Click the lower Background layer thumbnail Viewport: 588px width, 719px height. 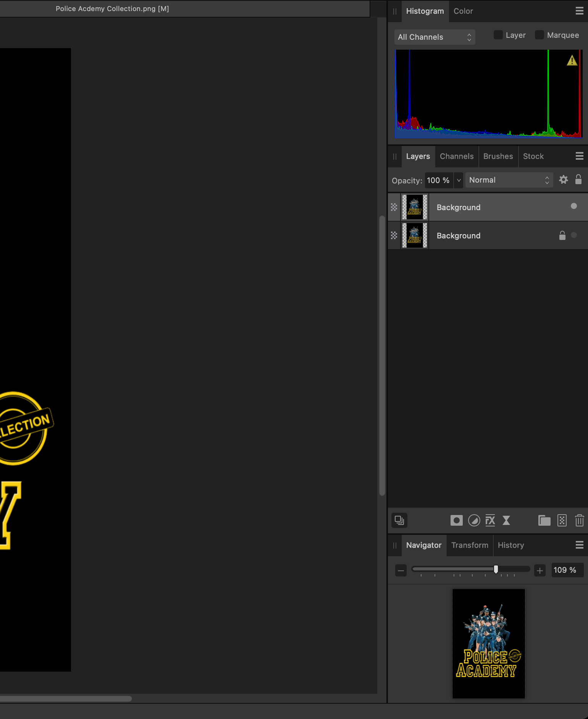coord(415,235)
